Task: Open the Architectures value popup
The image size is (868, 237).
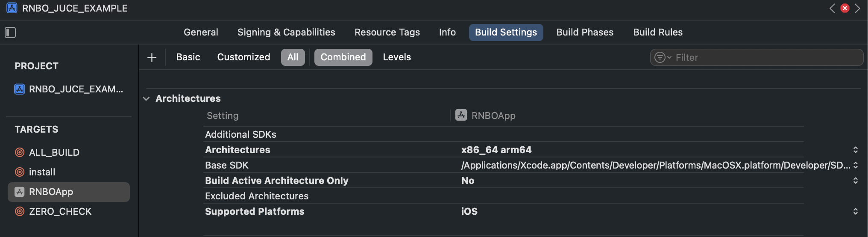Action: [855, 150]
